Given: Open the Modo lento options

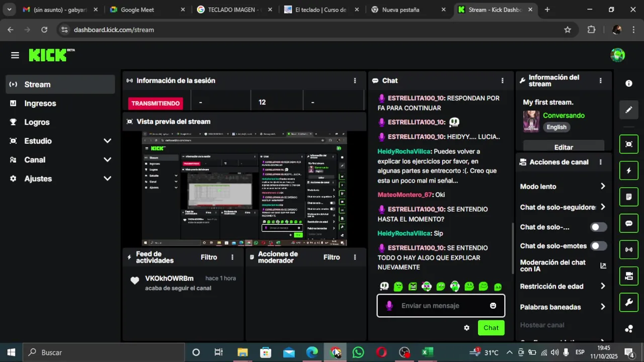Looking at the screenshot, I should click(x=563, y=187).
